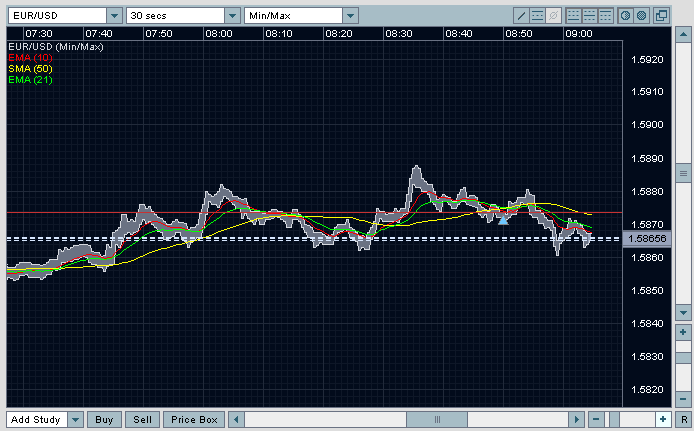Open the Add Study dropdown arrow
694x431 pixels.
tap(76, 419)
